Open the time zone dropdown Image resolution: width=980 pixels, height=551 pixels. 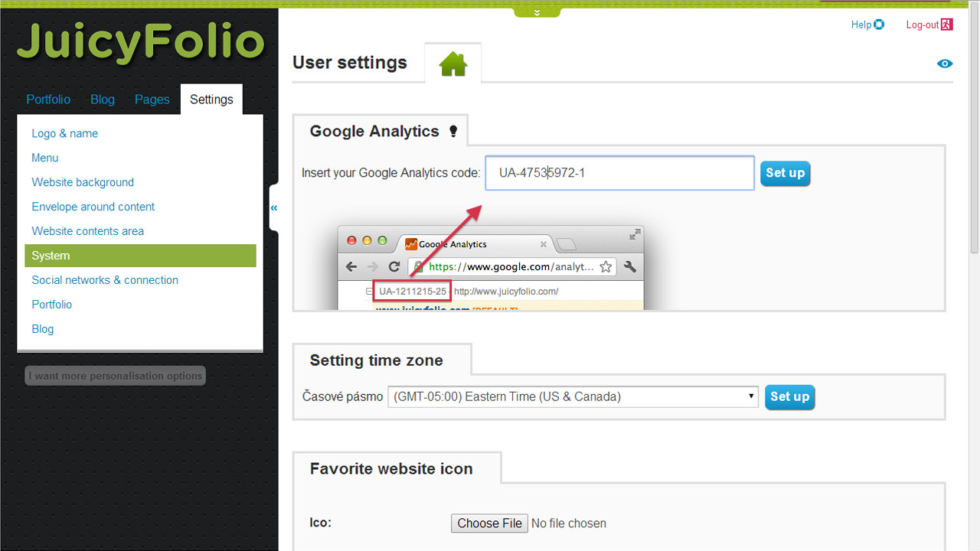[x=573, y=396]
